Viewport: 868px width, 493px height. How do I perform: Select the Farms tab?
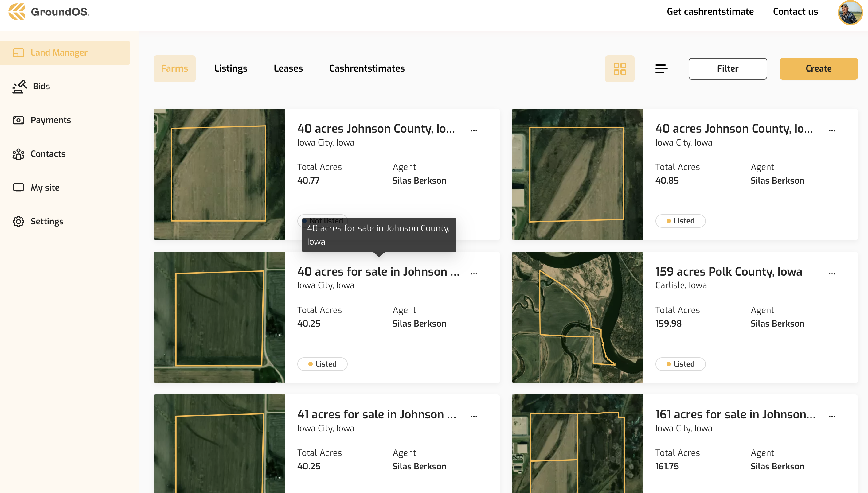174,69
